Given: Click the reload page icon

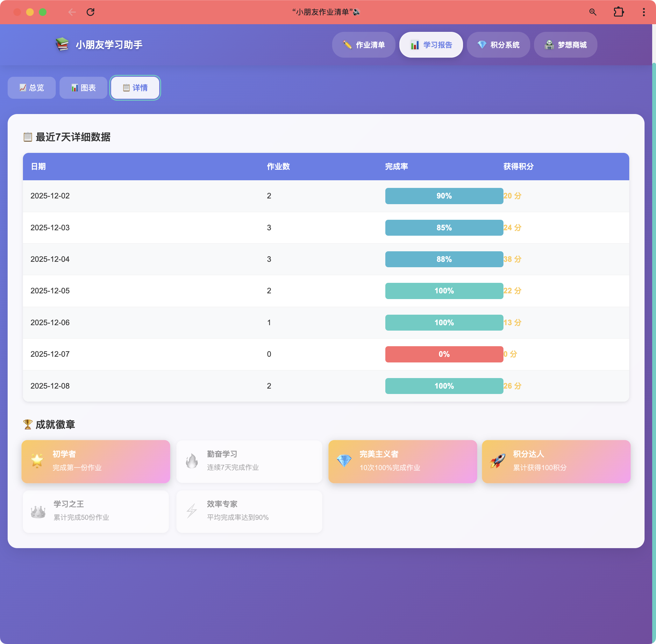Looking at the screenshot, I should 90,12.
